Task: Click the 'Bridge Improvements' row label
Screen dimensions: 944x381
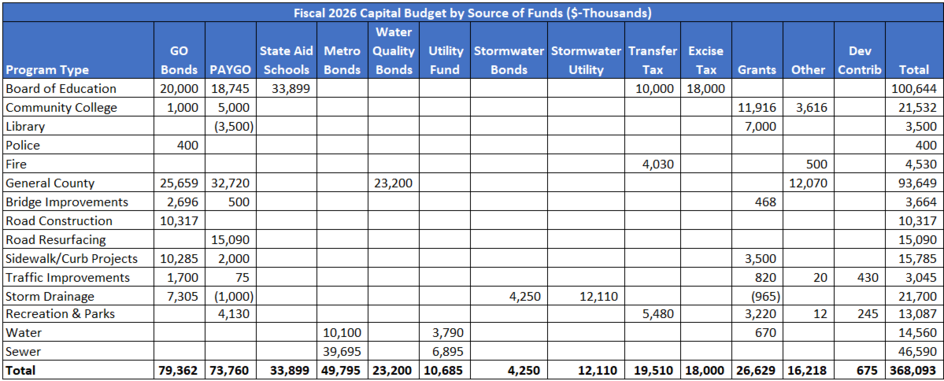Action: pyautogui.click(x=66, y=202)
